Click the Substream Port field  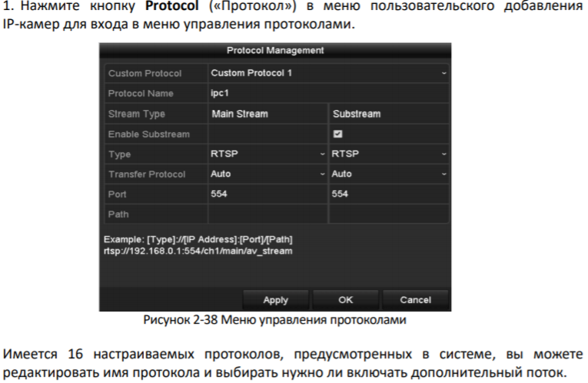point(388,194)
